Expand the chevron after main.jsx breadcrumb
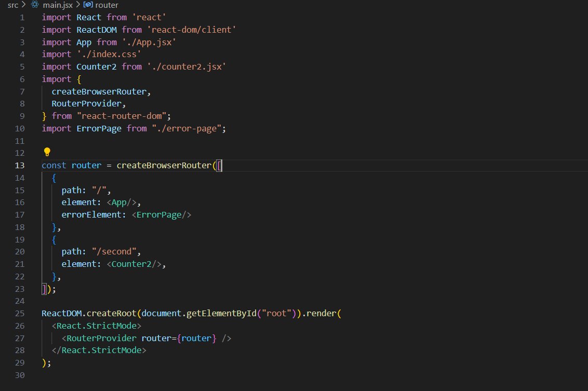 point(78,5)
